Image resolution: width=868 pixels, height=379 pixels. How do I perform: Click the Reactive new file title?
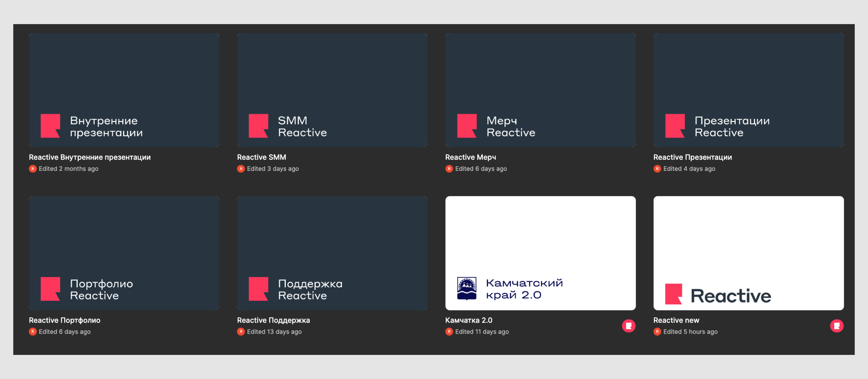(x=676, y=320)
